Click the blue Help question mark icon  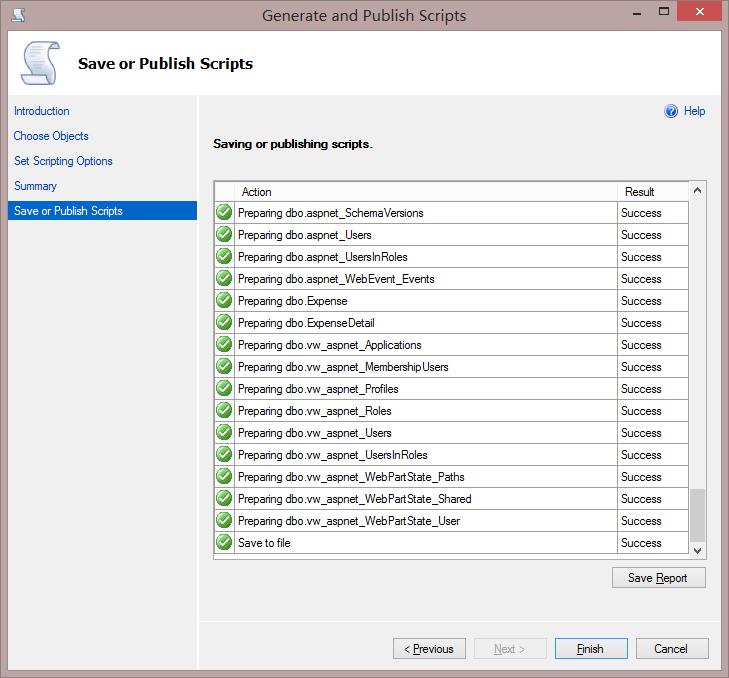671,111
